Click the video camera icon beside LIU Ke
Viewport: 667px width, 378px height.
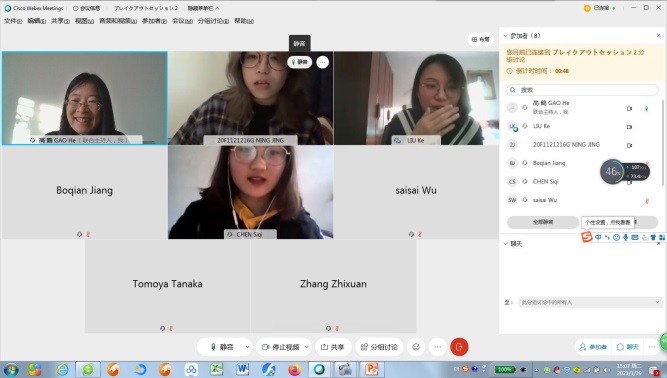[630, 127]
